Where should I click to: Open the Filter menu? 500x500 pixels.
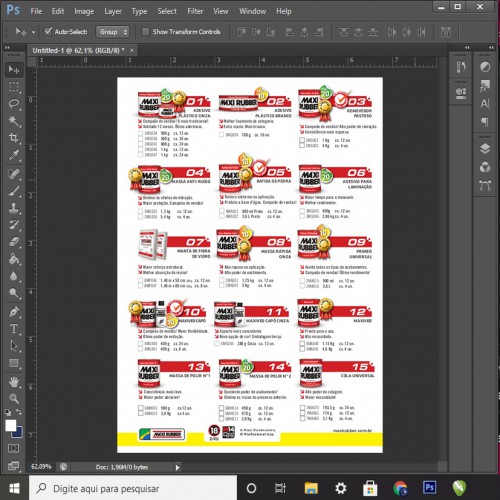[195, 11]
